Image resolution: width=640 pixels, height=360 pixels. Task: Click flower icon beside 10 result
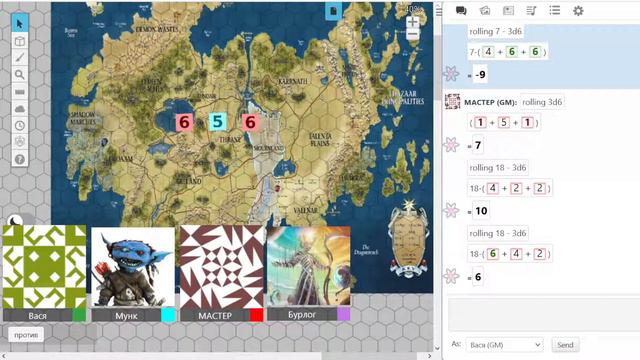click(452, 210)
